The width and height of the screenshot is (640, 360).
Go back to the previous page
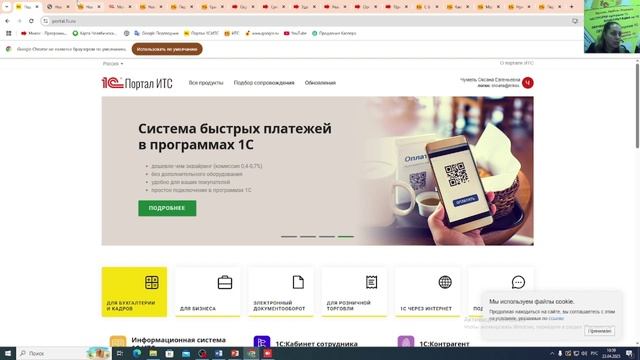pyautogui.click(x=8, y=21)
